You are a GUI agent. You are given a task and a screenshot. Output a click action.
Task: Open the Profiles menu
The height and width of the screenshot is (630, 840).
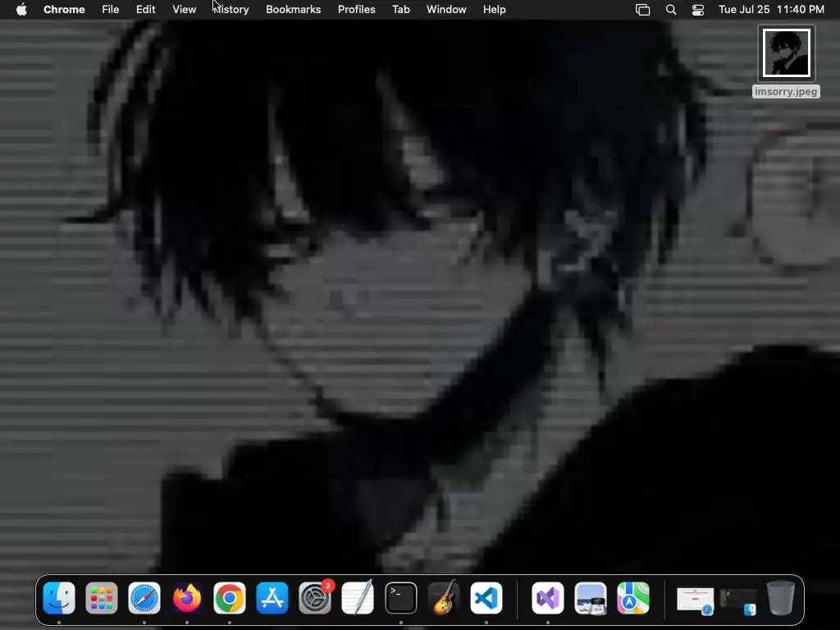point(356,10)
